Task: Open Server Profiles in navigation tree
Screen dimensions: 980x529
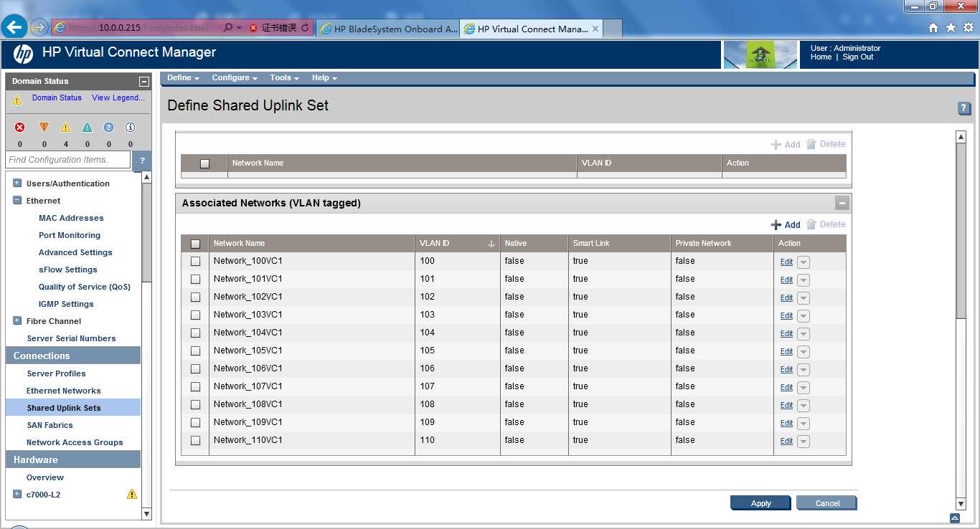Action: point(56,373)
